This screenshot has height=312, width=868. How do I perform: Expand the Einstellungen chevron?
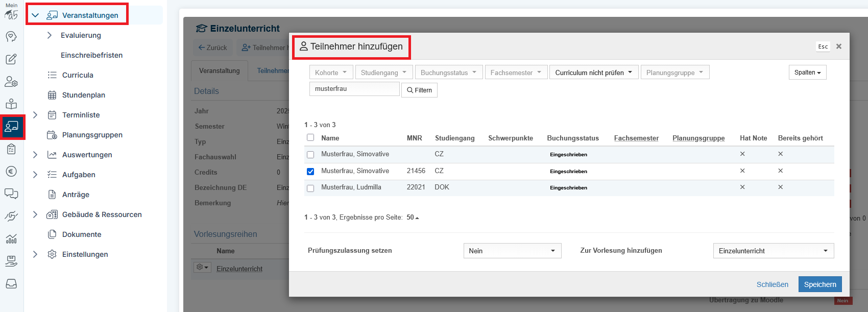tap(35, 254)
